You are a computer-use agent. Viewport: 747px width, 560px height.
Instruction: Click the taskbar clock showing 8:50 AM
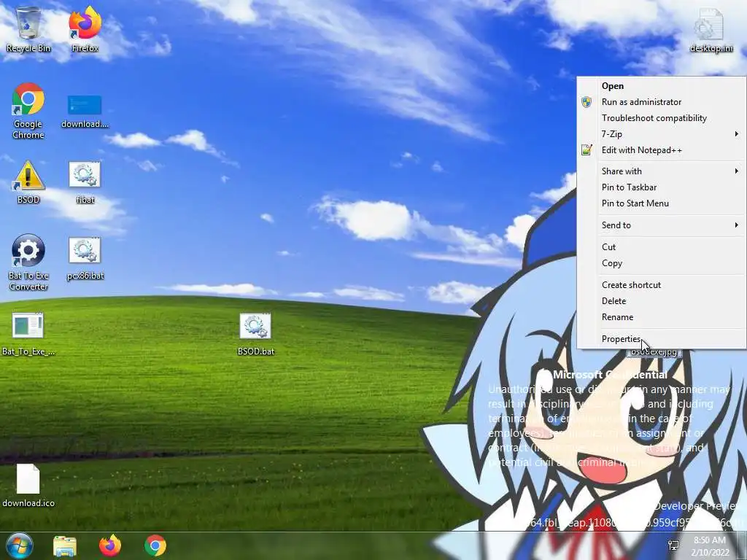coord(710,546)
